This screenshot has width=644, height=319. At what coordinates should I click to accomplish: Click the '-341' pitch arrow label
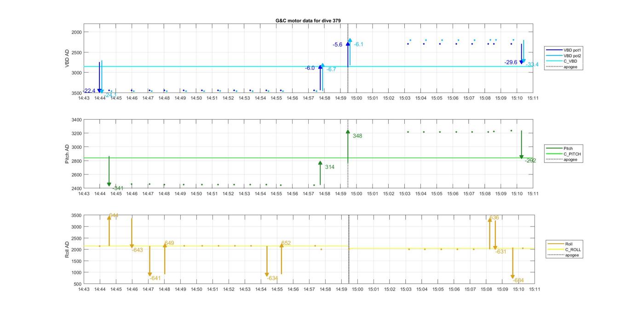click(118, 188)
